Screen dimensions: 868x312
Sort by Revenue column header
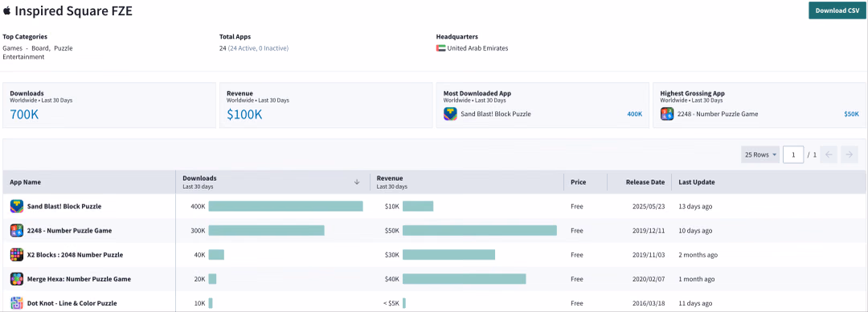pos(390,179)
